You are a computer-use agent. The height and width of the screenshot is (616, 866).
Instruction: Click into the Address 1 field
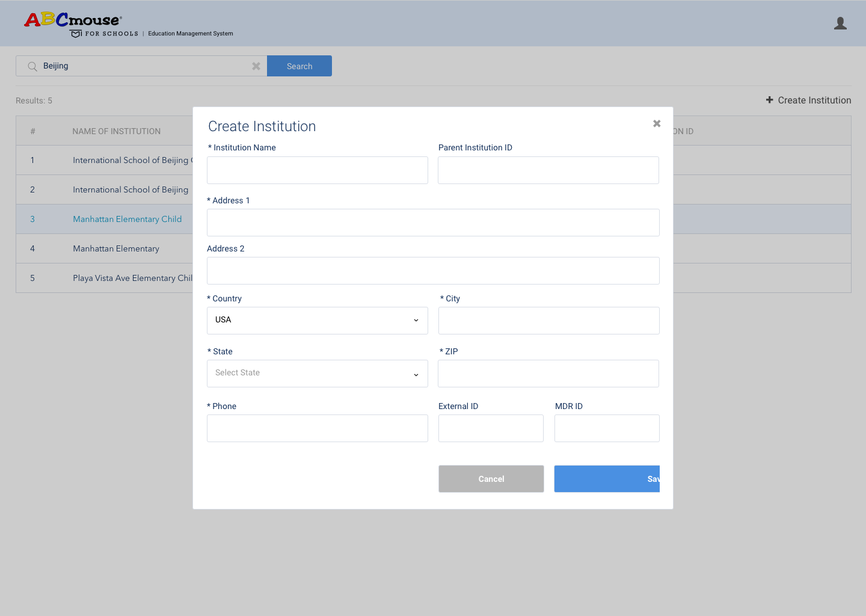click(433, 223)
